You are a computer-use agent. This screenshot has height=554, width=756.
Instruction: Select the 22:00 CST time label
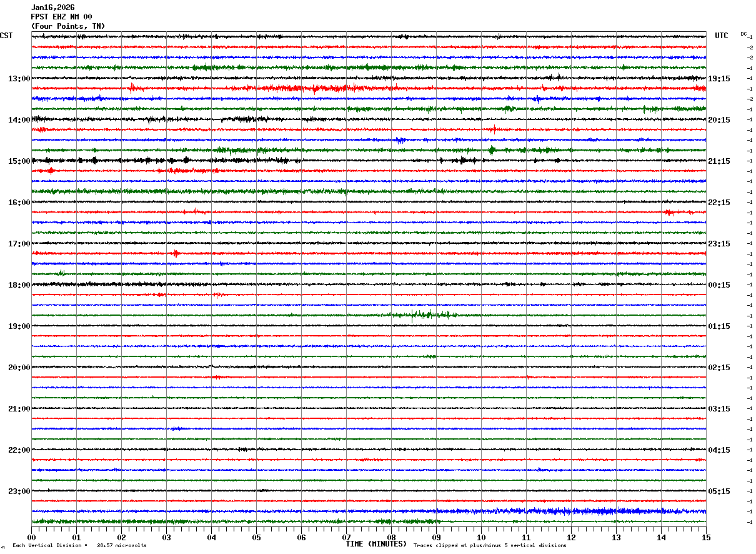pyautogui.click(x=19, y=450)
